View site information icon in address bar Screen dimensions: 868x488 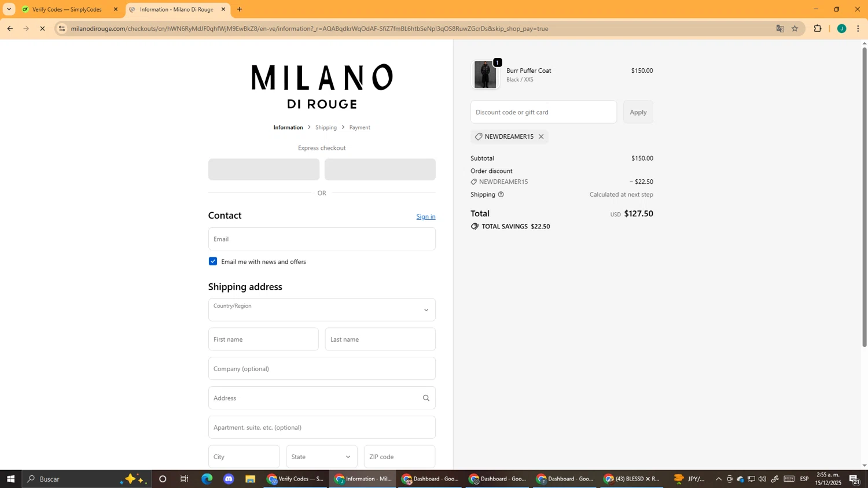point(62,28)
